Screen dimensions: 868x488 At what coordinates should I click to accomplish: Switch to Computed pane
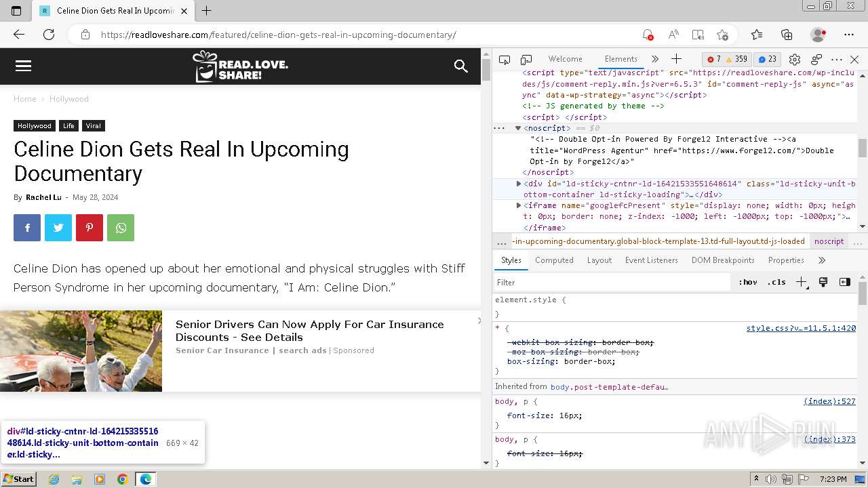(554, 260)
